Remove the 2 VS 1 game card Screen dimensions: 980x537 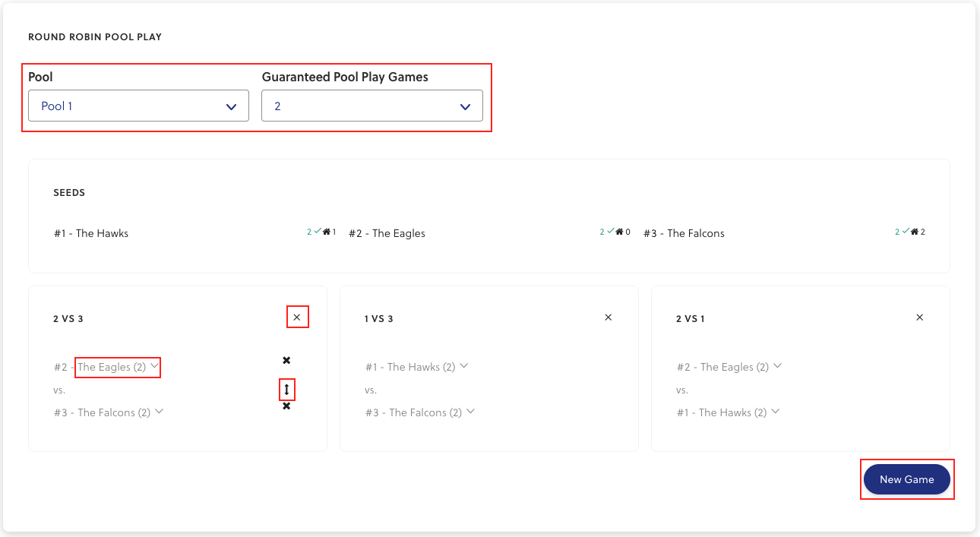[919, 317]
